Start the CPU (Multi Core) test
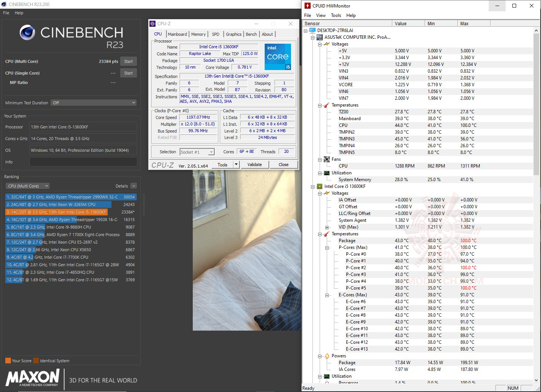The width and height of the screenshot is (541, 392). (x=128, y=61)
